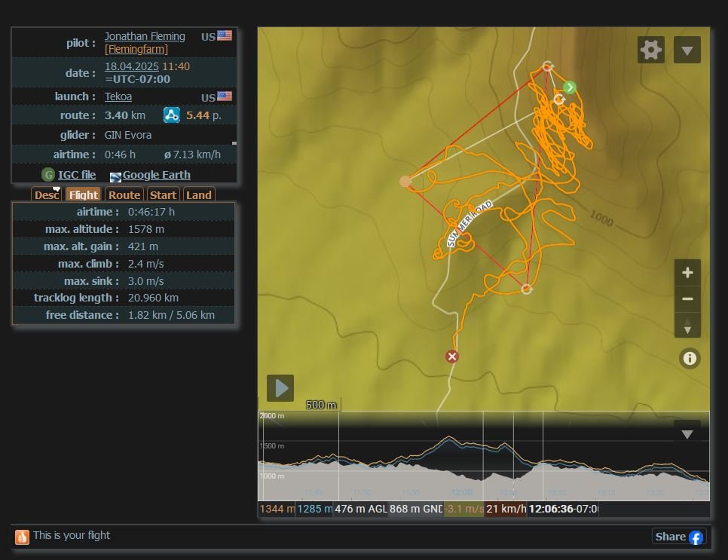The height and width of the screenshot is (560, 728).
Task: Click 'This is your flight' text
Action: [x=72, y=535]
